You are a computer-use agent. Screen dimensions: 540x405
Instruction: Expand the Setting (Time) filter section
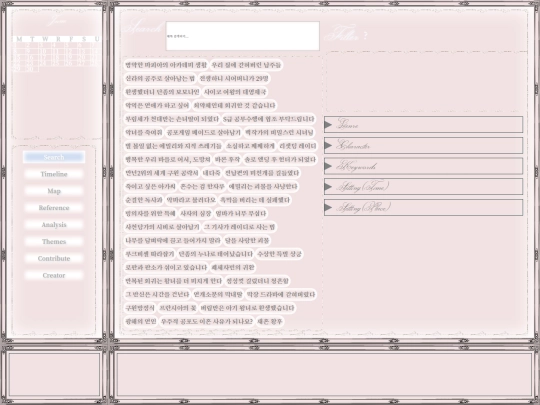[x=423, y=187]
